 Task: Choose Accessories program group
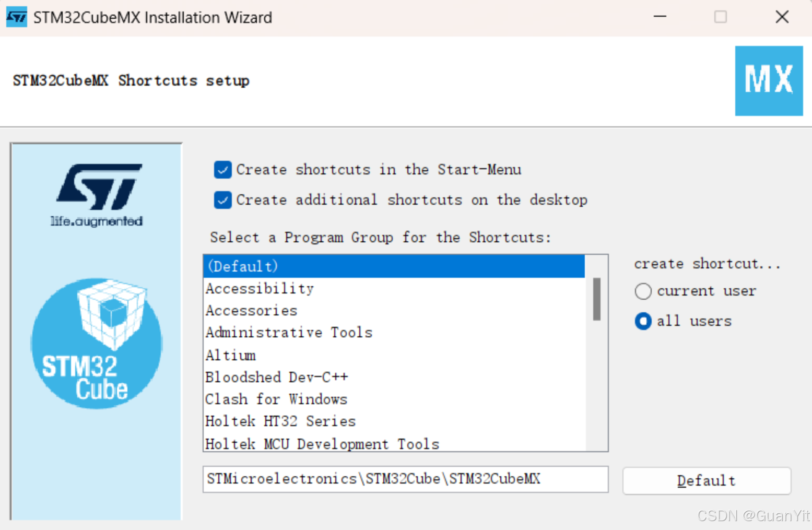pos(394,310)
